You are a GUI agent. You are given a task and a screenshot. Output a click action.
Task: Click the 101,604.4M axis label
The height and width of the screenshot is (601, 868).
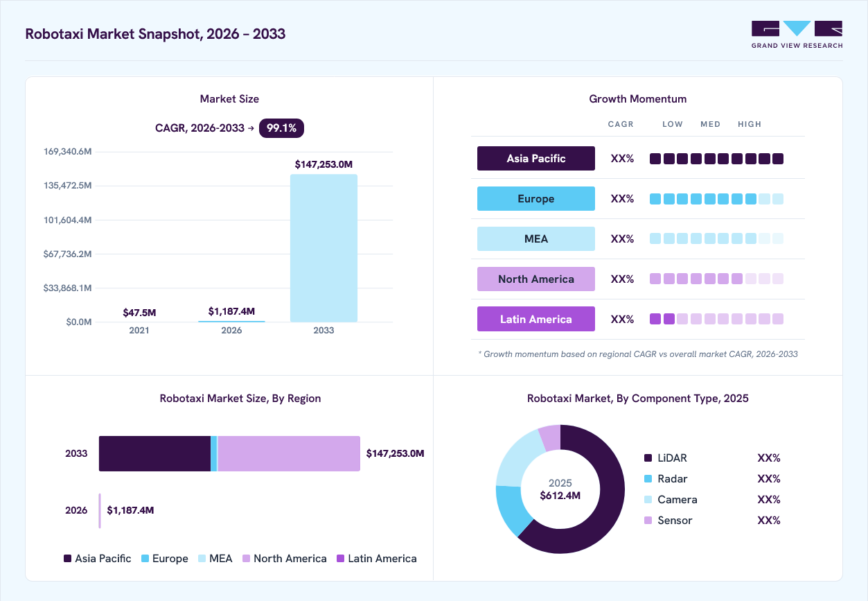pos(68,220)
